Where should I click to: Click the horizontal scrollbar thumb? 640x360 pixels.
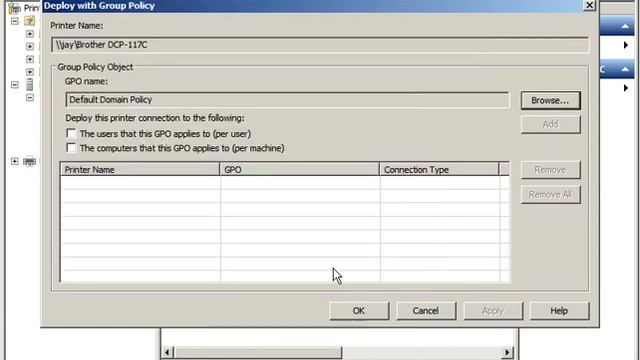(x=257, y=352)
